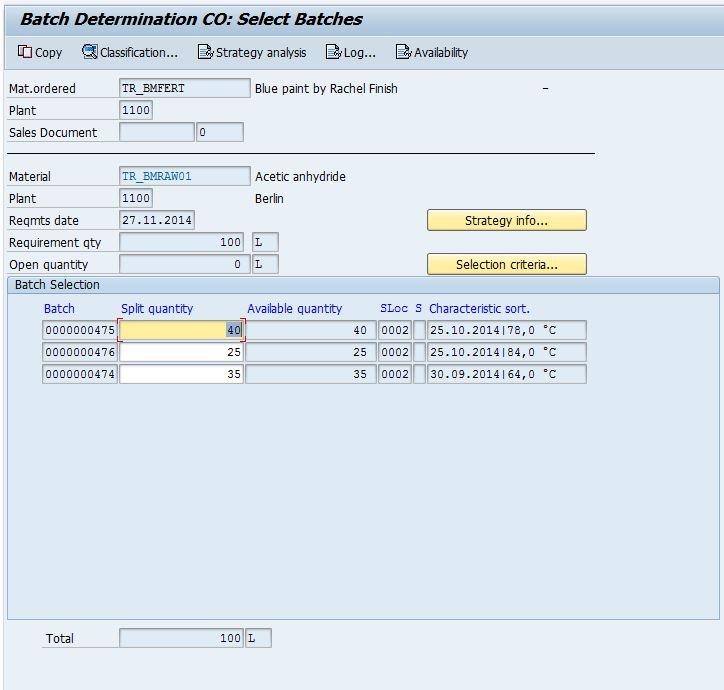Click available quantity 40 cell

(310, 330)
